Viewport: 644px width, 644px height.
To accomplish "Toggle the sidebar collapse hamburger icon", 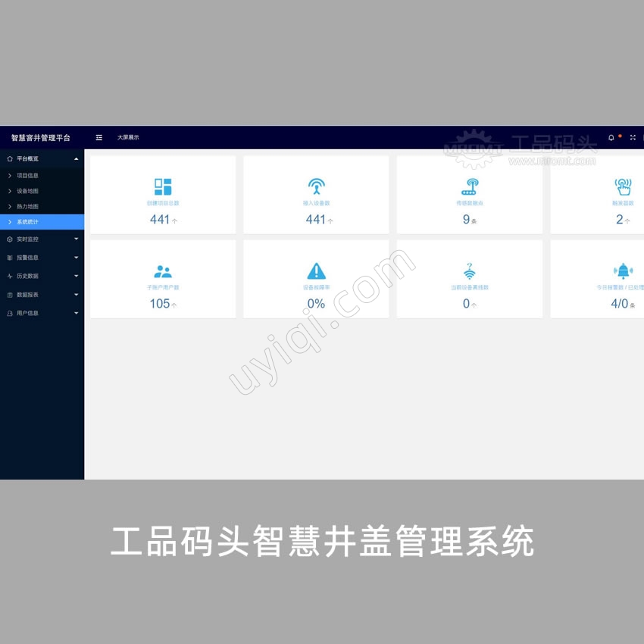I will [99, 138].
